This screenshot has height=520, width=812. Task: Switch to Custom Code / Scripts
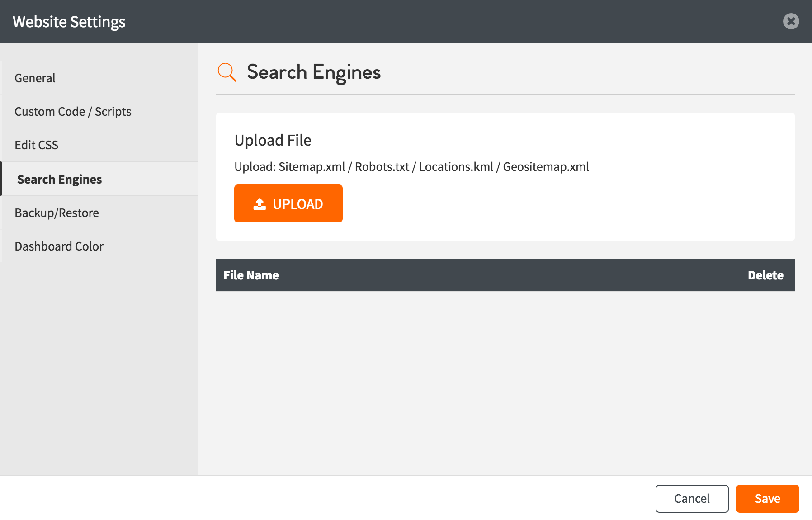click(x=73, y=112)
